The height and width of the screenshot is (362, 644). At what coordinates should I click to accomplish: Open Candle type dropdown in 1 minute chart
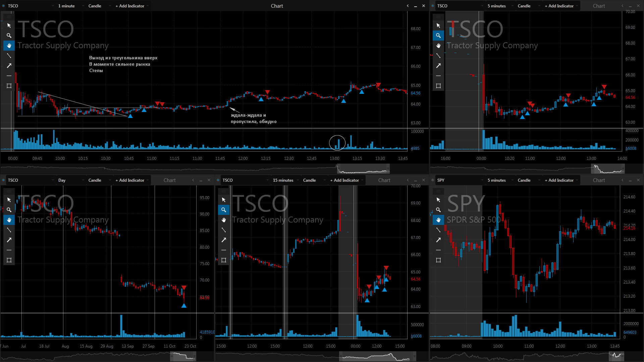click(x=99, y=6)
